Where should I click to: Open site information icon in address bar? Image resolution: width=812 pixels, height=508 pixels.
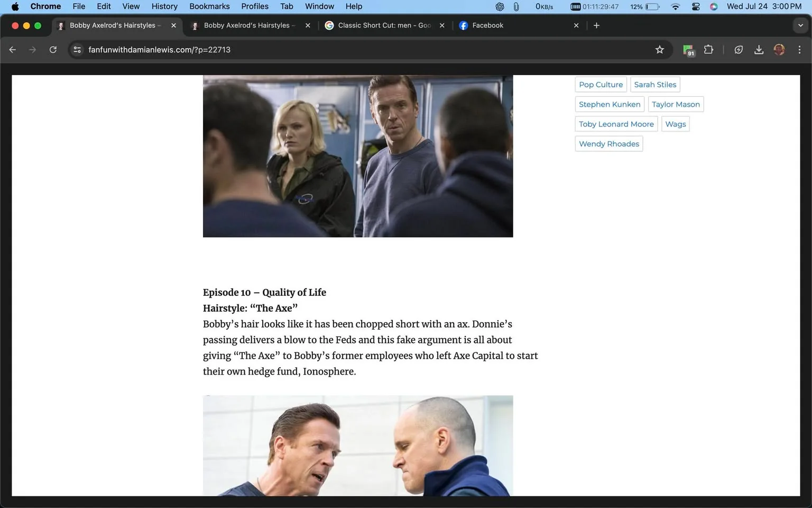click(77, 50)
